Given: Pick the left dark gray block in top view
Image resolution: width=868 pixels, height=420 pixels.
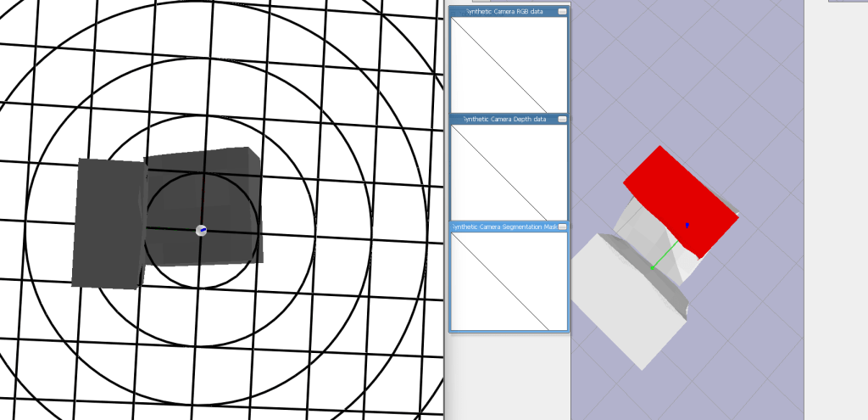Looking at the screenshot, I should 108,223.
